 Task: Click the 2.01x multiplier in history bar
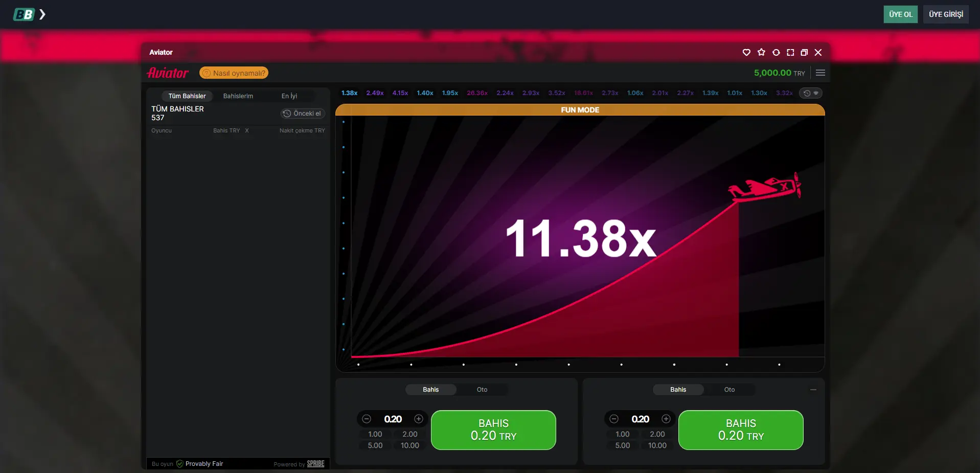pyautogui.click(x=660, y=93)
